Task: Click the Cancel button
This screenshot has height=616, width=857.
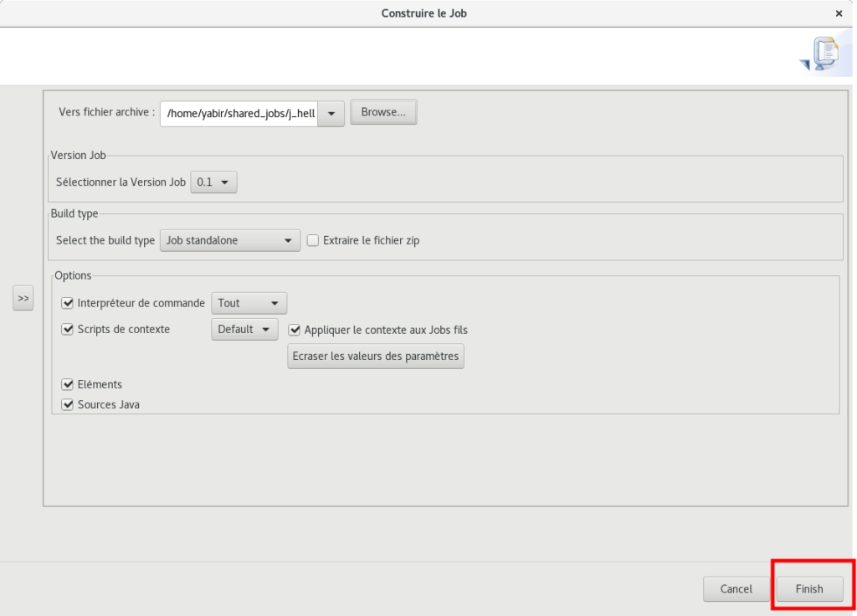Action: click(736, 588)
